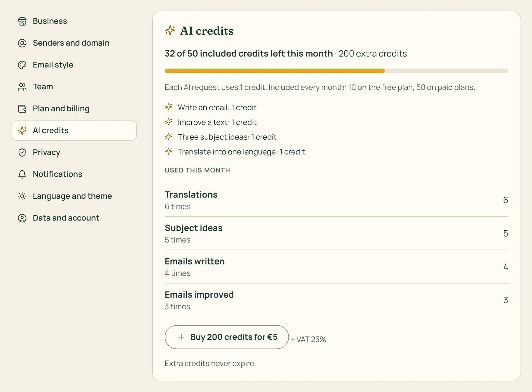Click the Subject ideas usage row title

click(193, 228)
